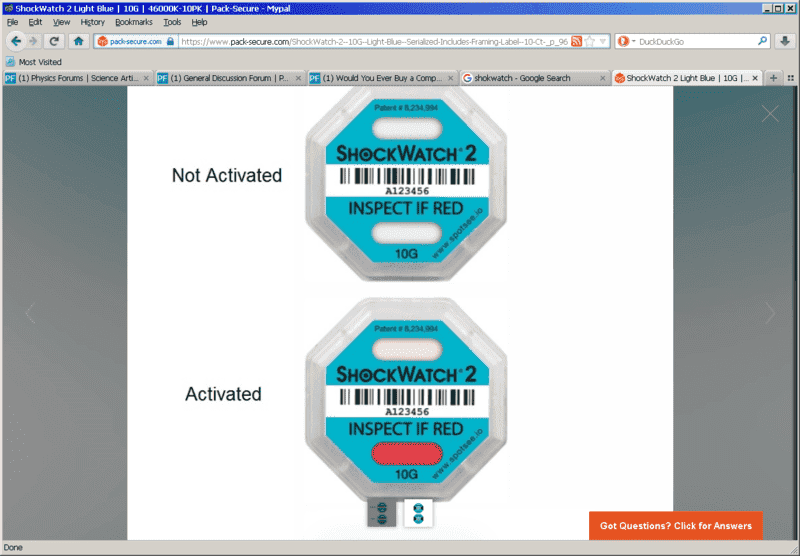Open the DuckDuckGo search engine selector
This screenshot has width=800, height=556.
point(626,42)
